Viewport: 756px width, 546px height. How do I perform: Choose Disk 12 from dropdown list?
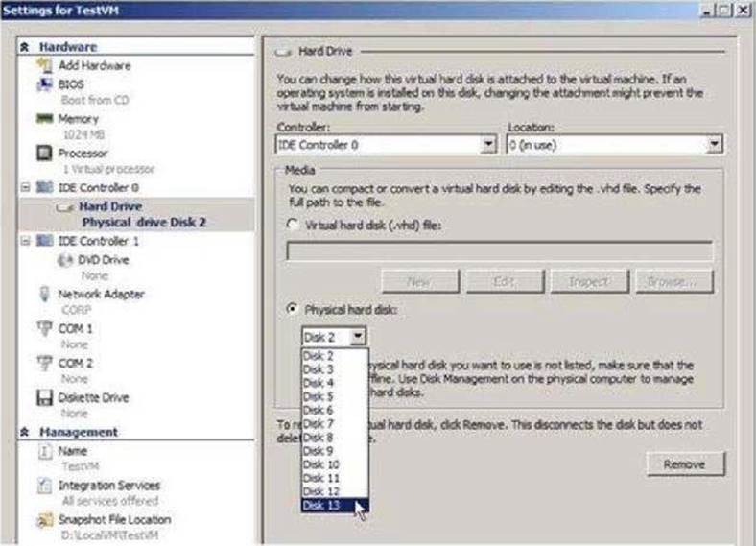[335, 491]
